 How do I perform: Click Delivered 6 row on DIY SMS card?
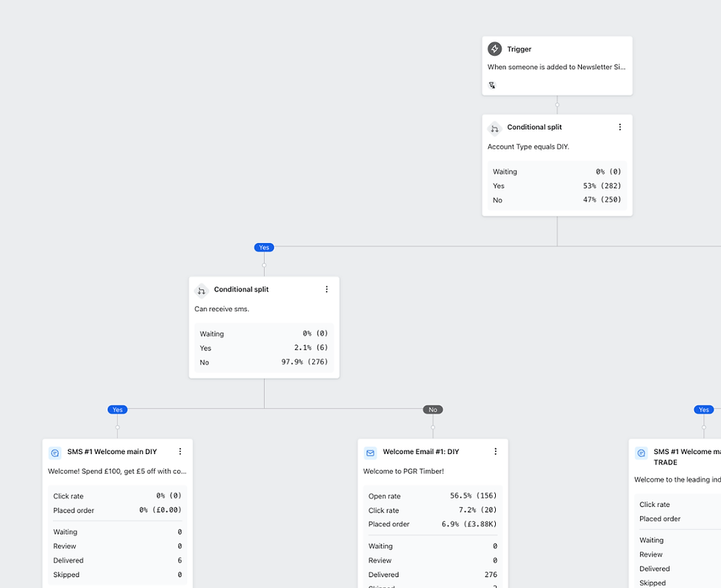pyautogui.click(x=117, y=560)
